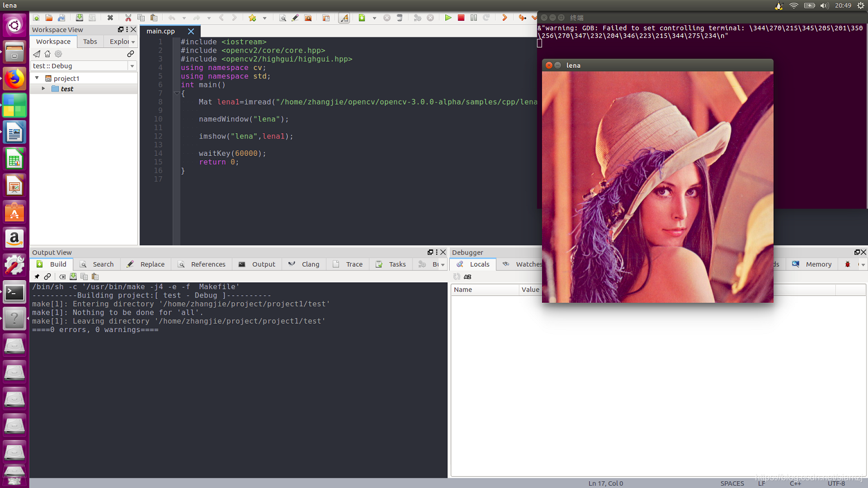Viewport: 868px width, 488px height.
Task: Click the green Build project icon
Action: [x=362, y=18]
